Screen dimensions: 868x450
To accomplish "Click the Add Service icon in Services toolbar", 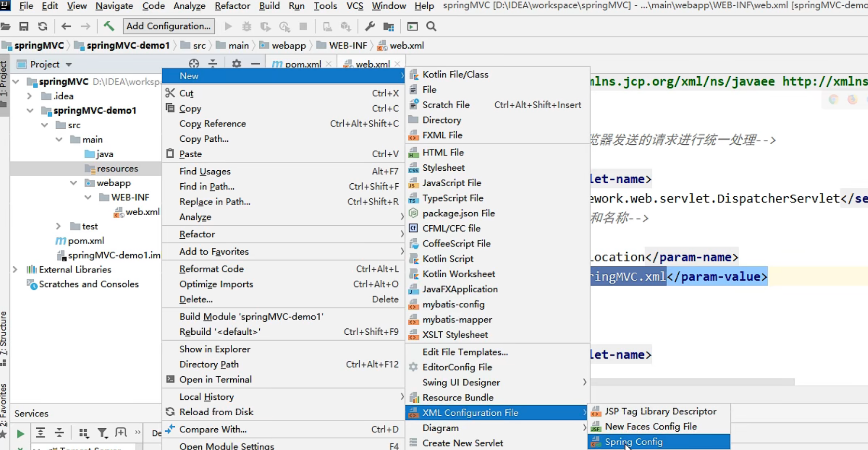I will click(121, 433).
